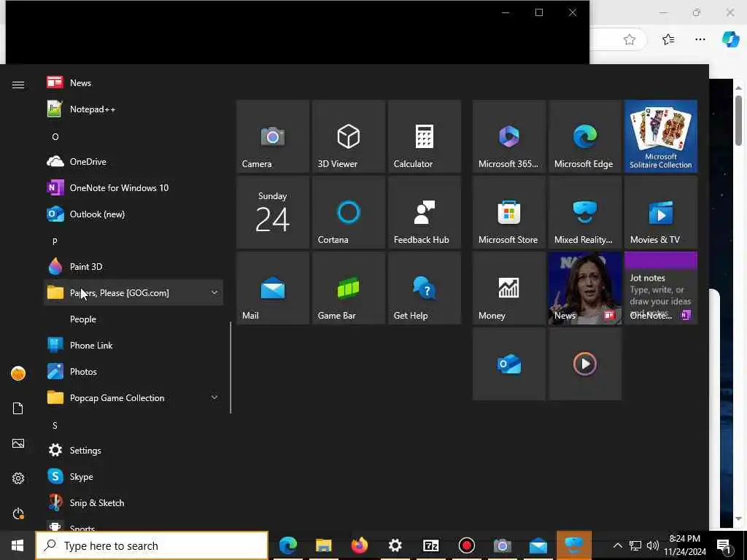Image resolution: width=747 pixels, height=560 pixels.
Task: Add page to favorites star in Edge
Action: pyautogui.click(x=630, y=39)
